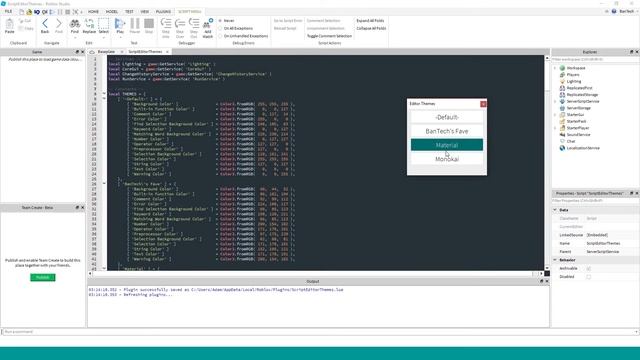Select ReplicatedStorage in Explorer

[582, 95]
